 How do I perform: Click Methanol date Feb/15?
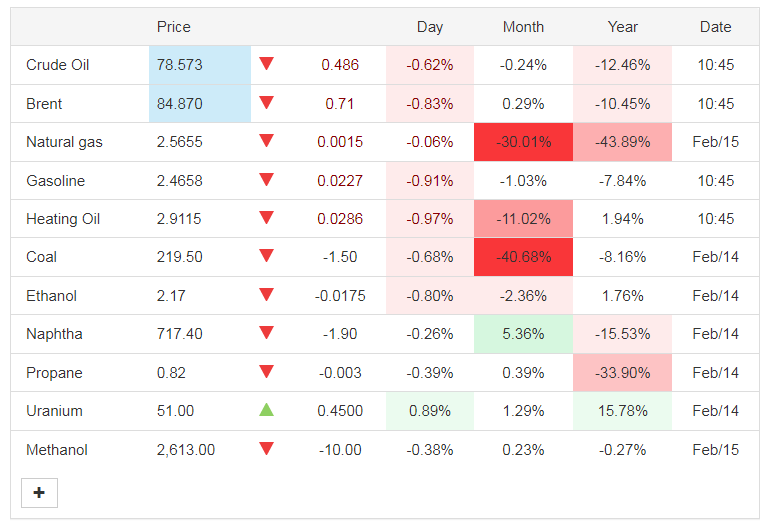tap(716, 450)
